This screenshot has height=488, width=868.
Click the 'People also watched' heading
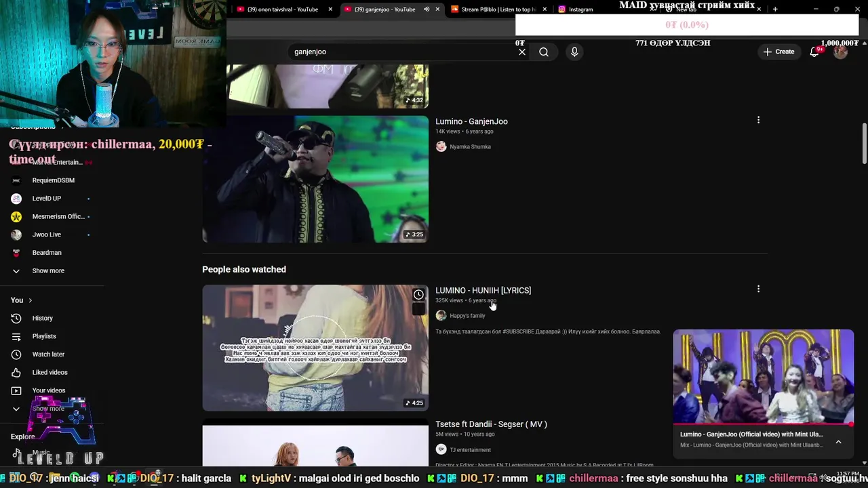tap(244, 269)
